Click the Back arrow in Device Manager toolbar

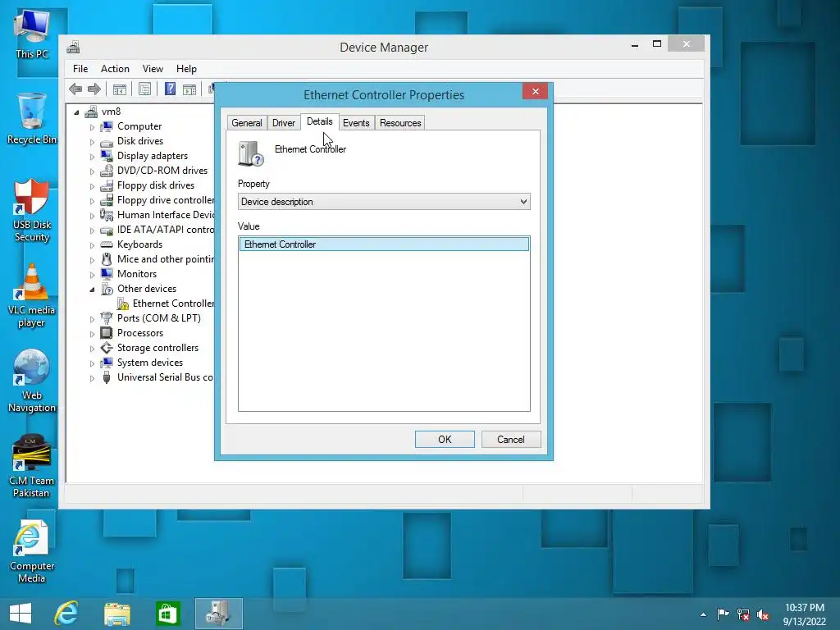coord(75,89)
